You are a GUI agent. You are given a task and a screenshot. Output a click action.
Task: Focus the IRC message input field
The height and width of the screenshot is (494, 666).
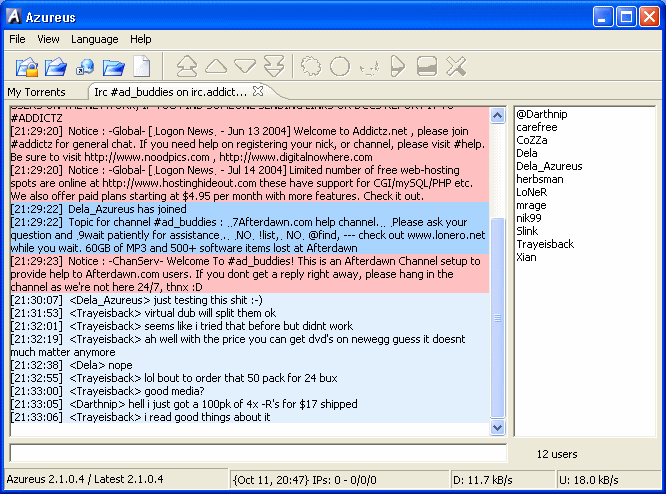[x=258, y=453]
